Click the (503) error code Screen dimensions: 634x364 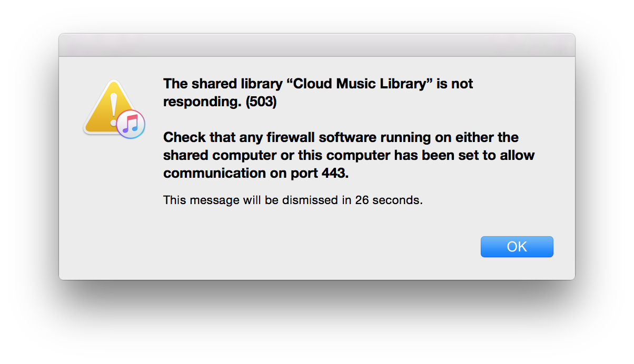tap(261, 102)
